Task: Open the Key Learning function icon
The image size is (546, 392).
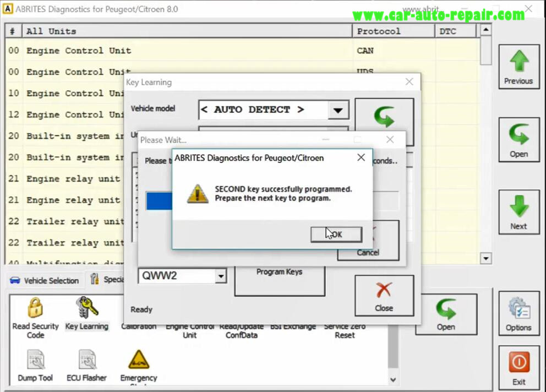Action: click(x=87, y=314)
